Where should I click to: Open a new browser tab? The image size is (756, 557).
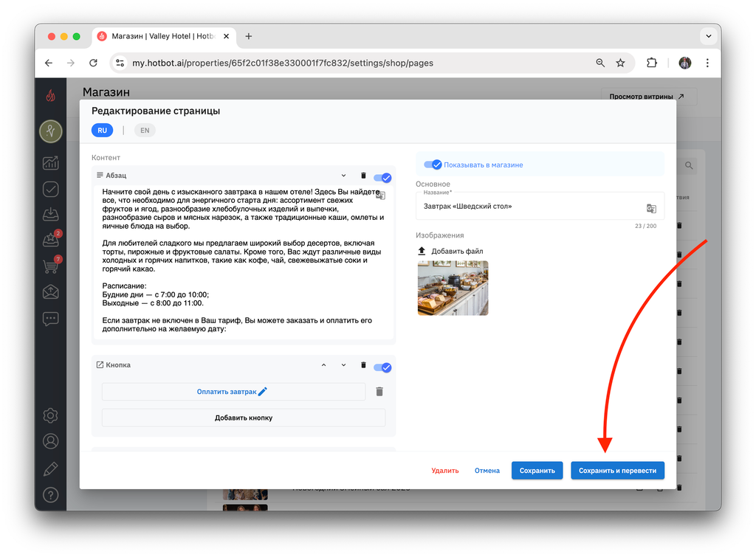tap(248, 36)
